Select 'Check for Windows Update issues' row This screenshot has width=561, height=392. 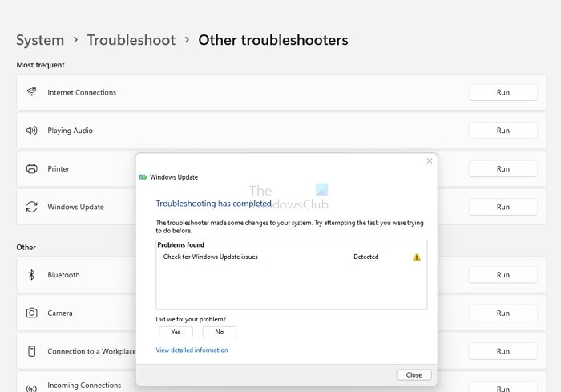point(291,257)
